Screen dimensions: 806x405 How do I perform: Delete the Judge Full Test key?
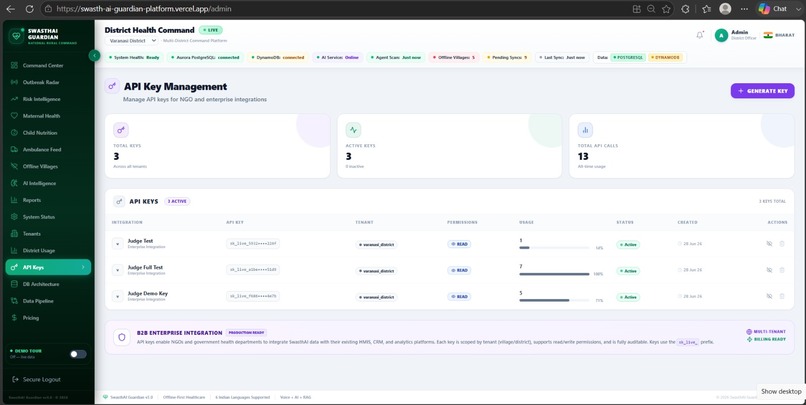pyautogui.click(x=782, y=270)
